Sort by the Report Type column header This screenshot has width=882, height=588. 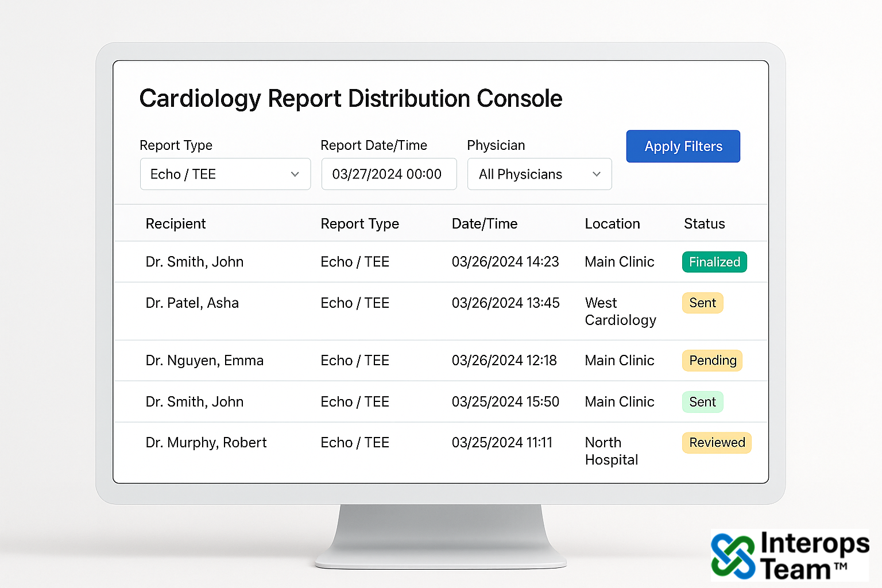(360, 224)
